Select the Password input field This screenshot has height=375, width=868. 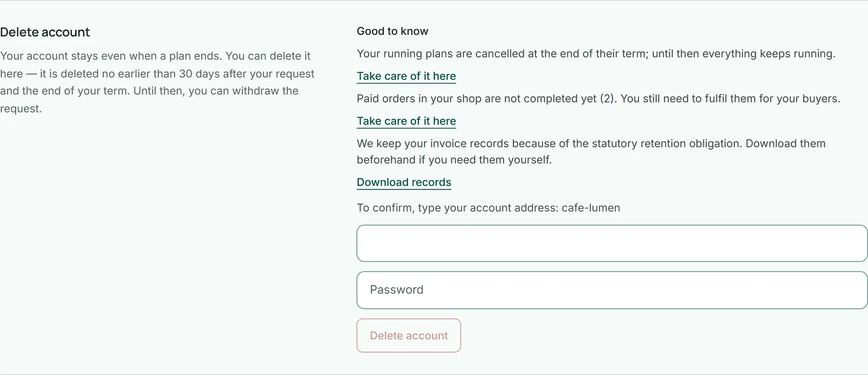[x=612, y=290]
